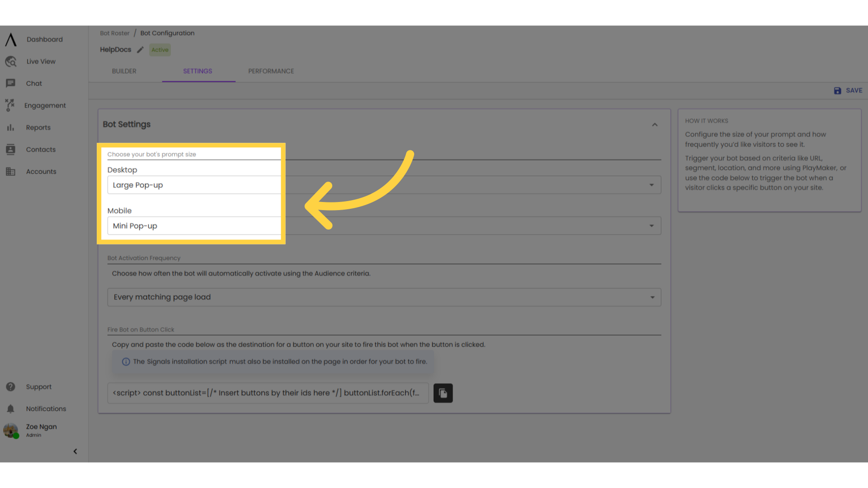Screen dimensions: 868x488
Task: Open Live View panel
Action: point(40,61)
